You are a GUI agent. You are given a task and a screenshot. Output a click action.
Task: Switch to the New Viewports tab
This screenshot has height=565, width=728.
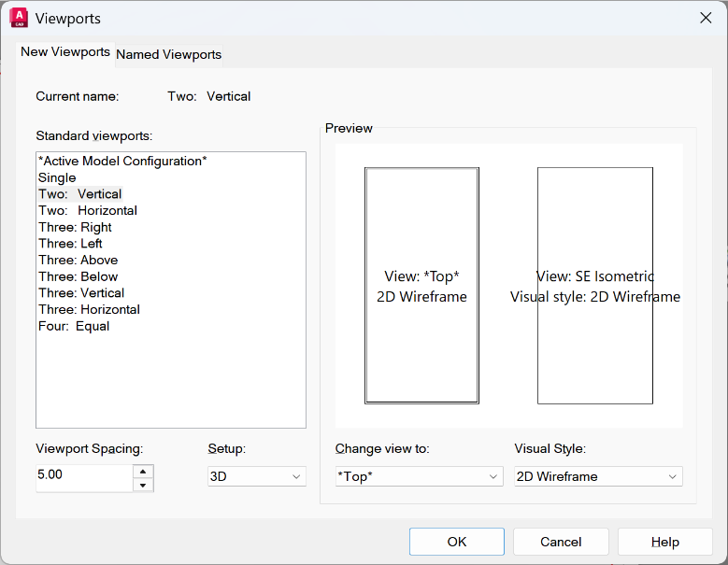65,52
